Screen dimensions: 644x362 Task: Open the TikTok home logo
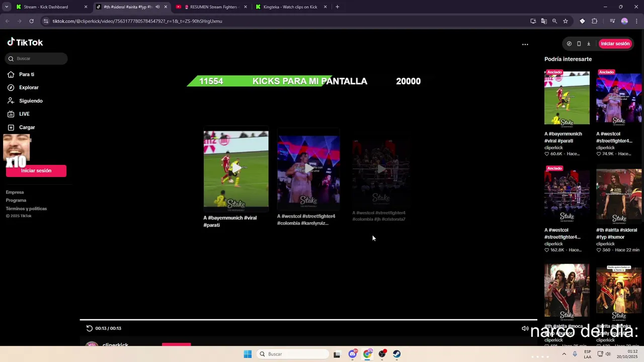pos(25,42)
